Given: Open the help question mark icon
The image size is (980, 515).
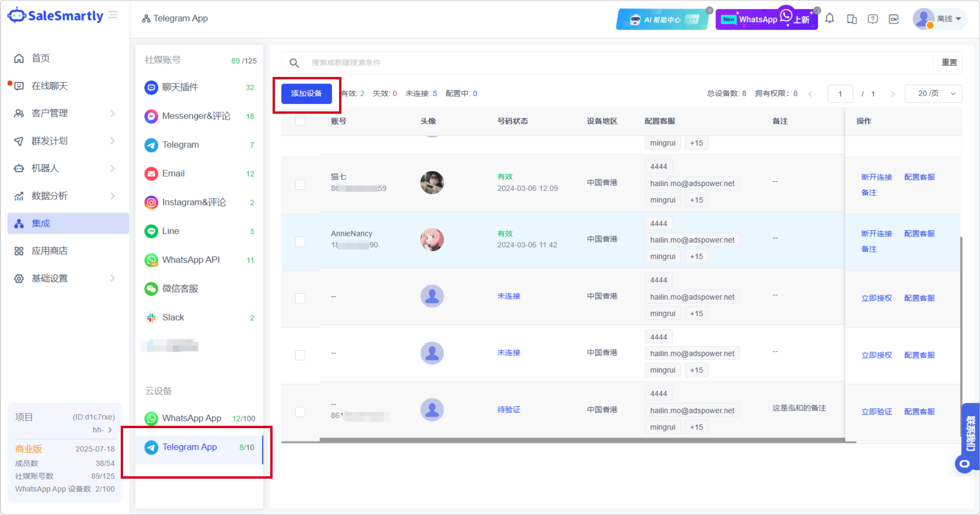Looking at the screenshot, I should [x=872, y=19].
